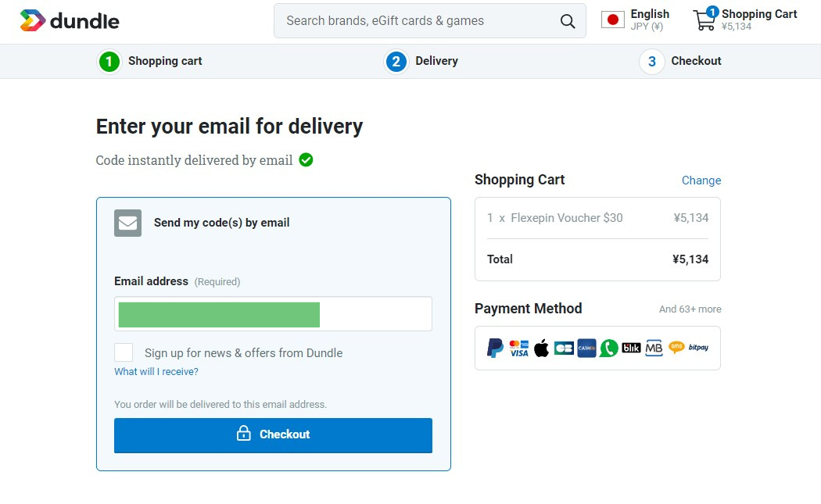The height and width of the screenshot is (504, 821).
Task: Click the Change cart link
Action: coord(701,181)
